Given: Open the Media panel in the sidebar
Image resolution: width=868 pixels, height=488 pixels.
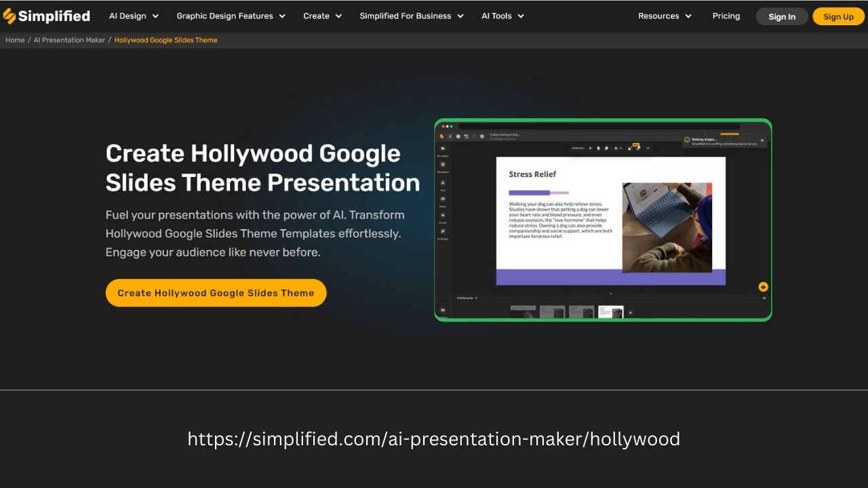Looking at the screenshot, I should click(x=442, y=200).
